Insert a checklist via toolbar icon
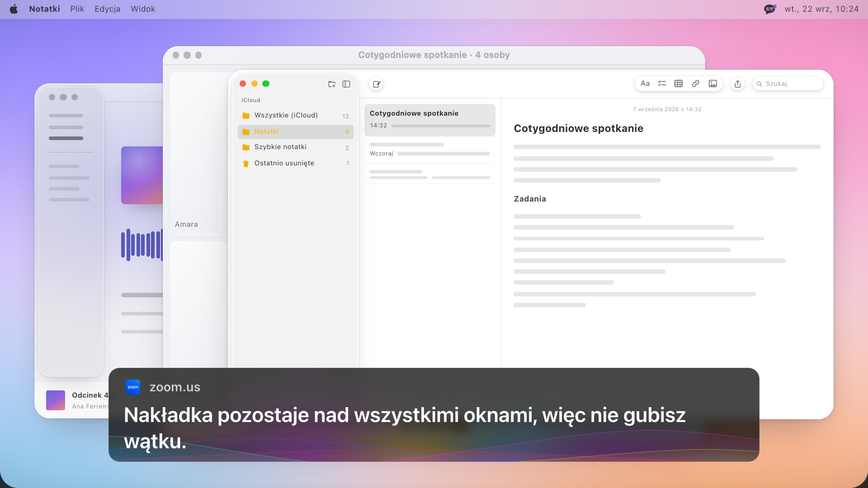868x488 pixels. pos(662,84)
